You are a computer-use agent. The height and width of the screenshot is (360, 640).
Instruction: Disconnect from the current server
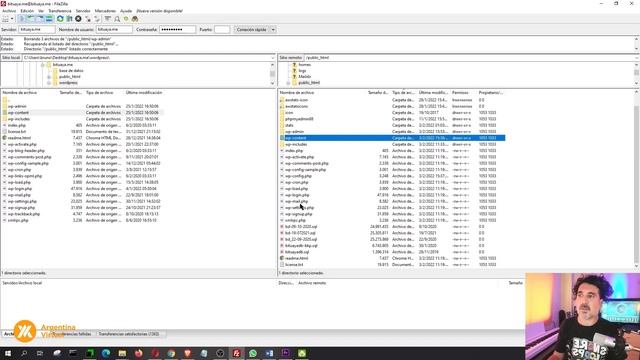[x=88, y=19]
